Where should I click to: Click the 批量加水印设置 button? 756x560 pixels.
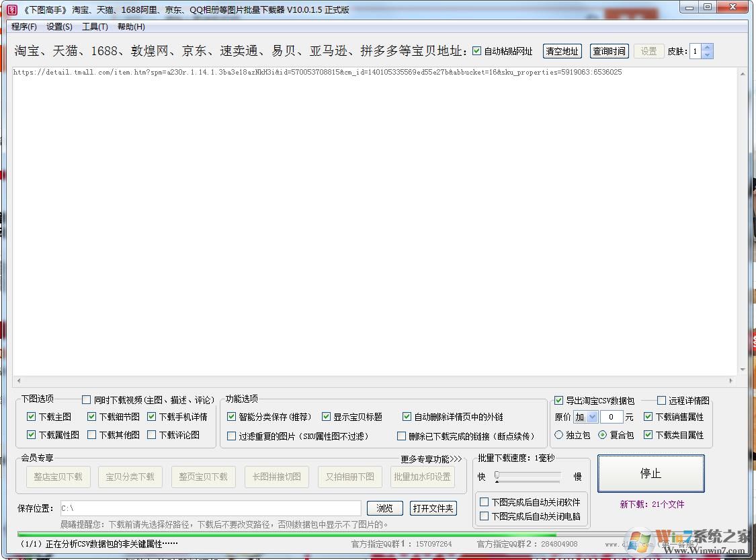coord(423,477)
